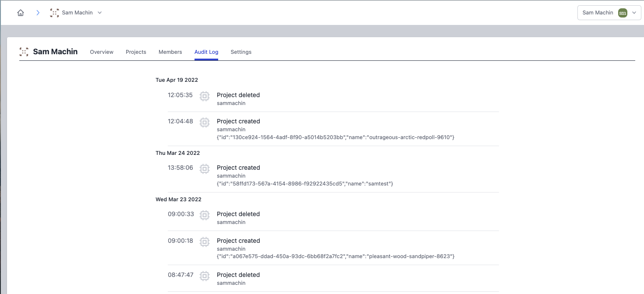This screenshot has width=644, height=294.
Task: Expand the breadcrumb Sam Machin organization dropdown
Action: point(99,13)
